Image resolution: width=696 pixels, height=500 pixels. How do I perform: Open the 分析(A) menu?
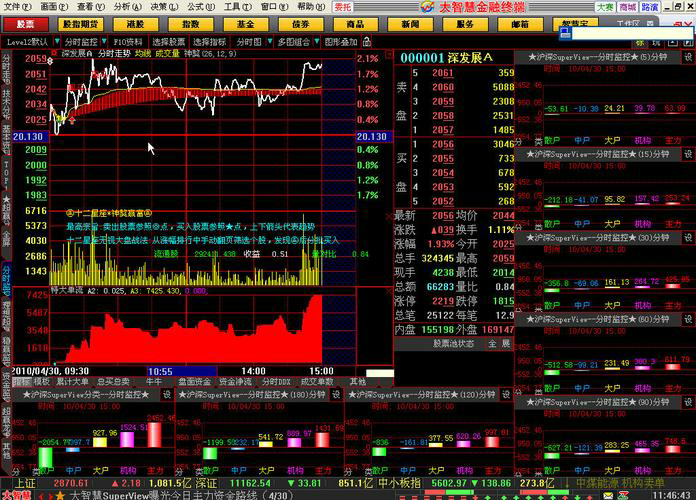(x=127, y=7)
